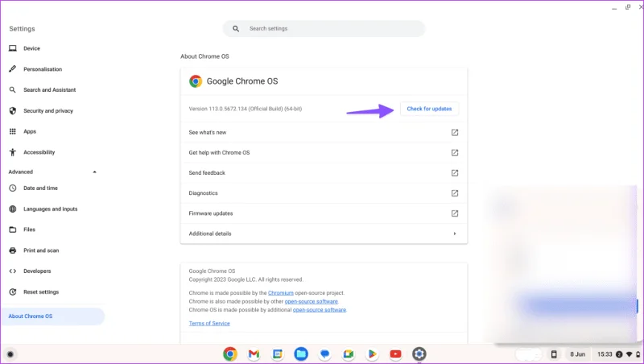
Task: Click the Firmware updates row
Action: coord(324,213)
